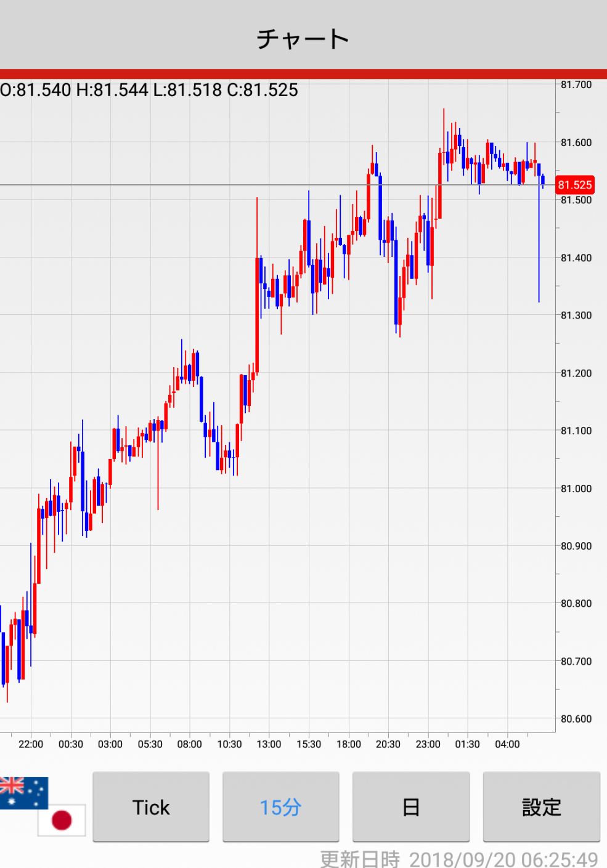Switch to the 日 daily timeframe
Screen dimensions: 607x868
[x=410, y=807]
